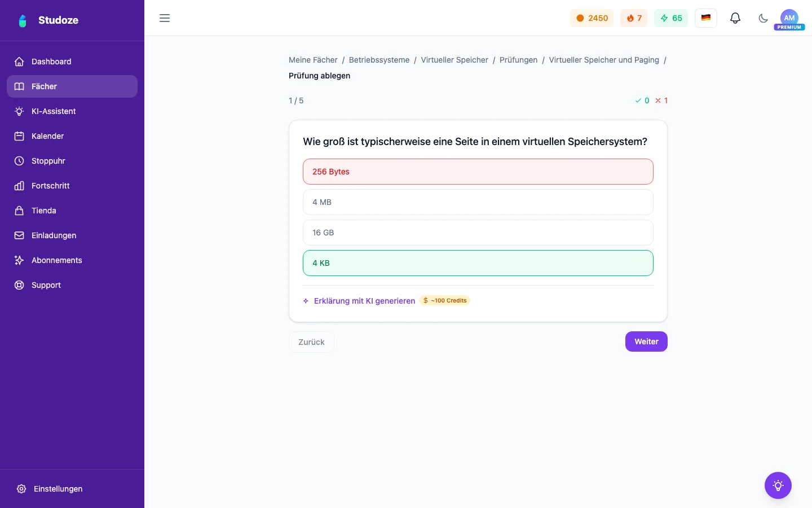812x508 pixels.
Task: Click the Einstellungen gear icon
Action: [x=21, y=489]
